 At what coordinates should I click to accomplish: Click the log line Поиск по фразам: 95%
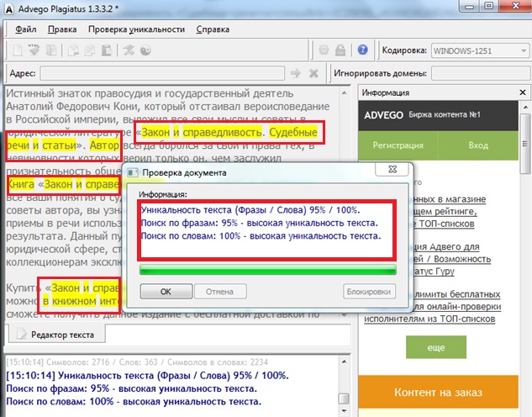[x=132, y=388]
